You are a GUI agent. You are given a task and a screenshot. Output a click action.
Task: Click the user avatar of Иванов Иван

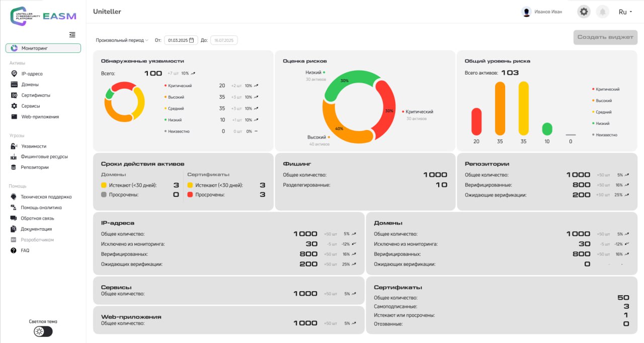(526, 12)
